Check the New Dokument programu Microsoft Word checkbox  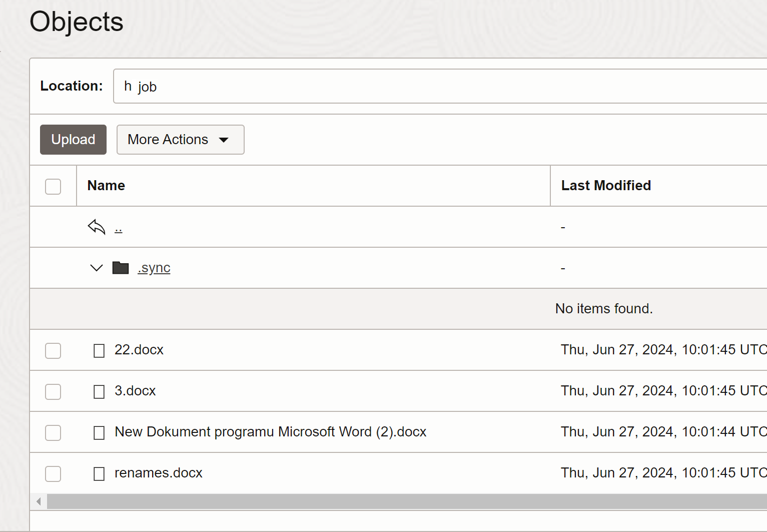click(x=53, y=432)
